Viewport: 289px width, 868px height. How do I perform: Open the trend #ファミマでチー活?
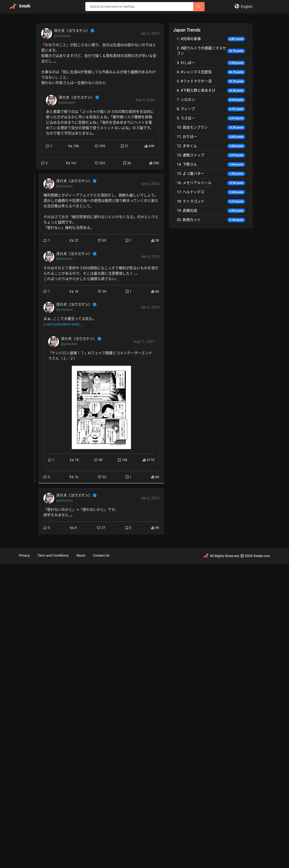pyautogui.click(x=194, y=81)
